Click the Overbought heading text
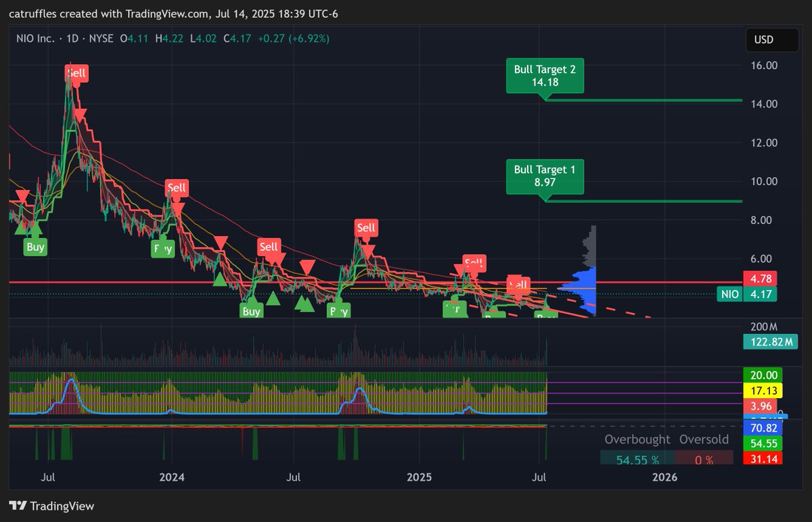The width and height of the screenshot is (812, 522). coord(637,440)
